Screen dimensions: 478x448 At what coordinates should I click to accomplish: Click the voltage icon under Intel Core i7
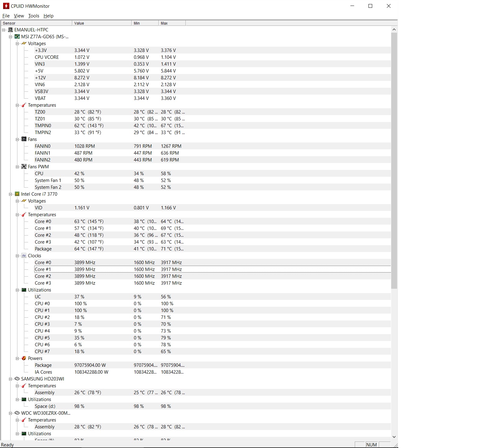point(24,201)
